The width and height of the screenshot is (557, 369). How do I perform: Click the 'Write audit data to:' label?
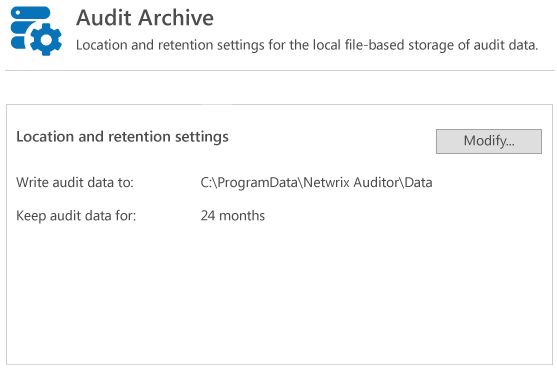(x=75, y=182)
